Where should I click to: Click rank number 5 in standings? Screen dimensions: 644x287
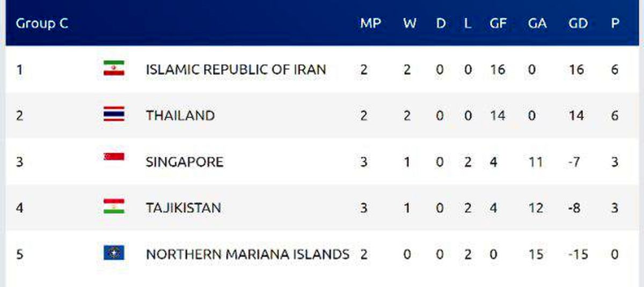[20, 254]
